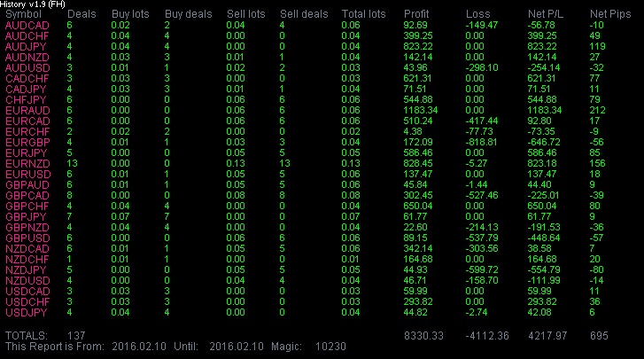644x359 pixels.
Task: Click the Buy deals column header
Action: pos(188,14)
